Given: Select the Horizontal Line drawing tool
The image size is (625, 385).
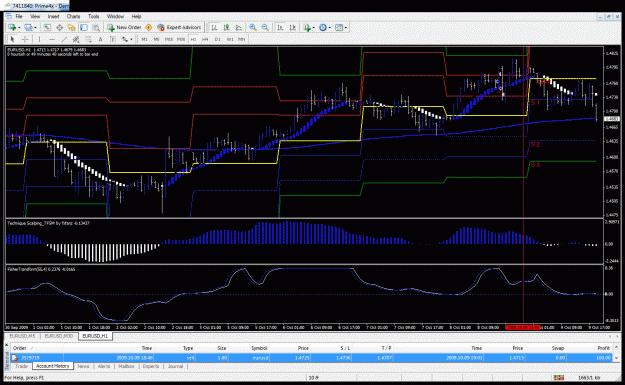Looking at the screenshot, I should [x=51, y=39].
